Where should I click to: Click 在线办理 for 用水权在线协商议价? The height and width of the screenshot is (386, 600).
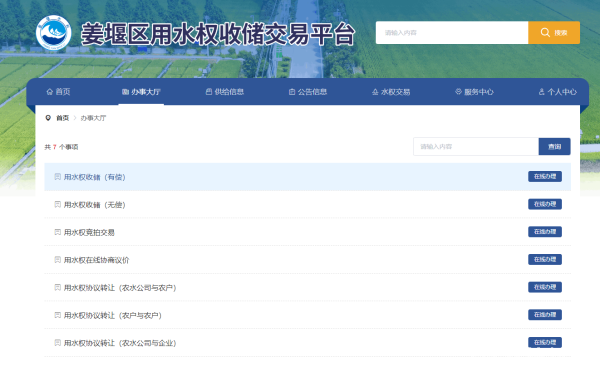point(545,259)
